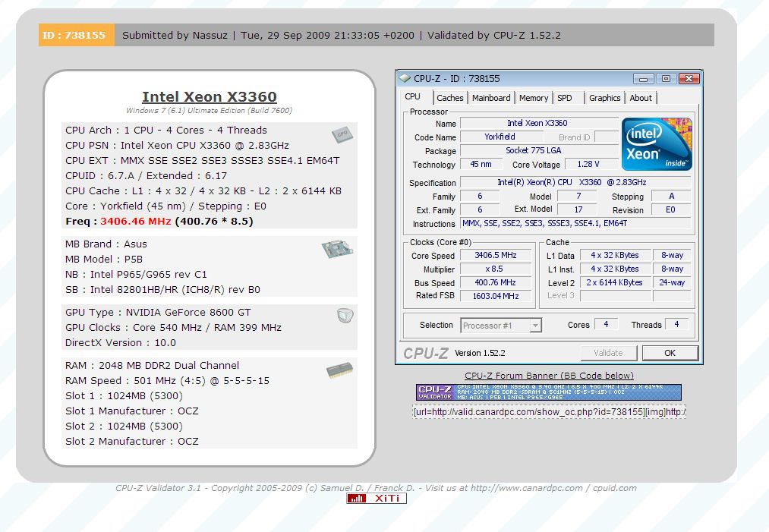Viewport: 769px width, 532px height.
Task: Select the CPU tab
Action: coord(412,96)
